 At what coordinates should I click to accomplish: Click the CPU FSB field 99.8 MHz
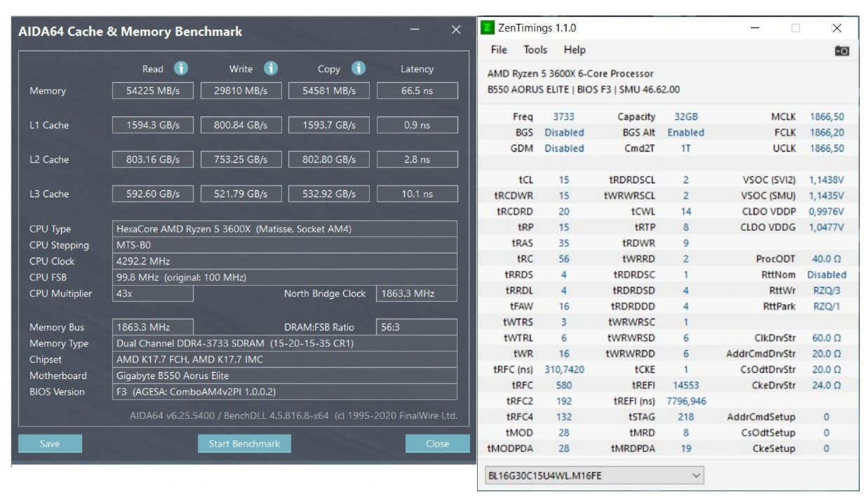point(285,277)
